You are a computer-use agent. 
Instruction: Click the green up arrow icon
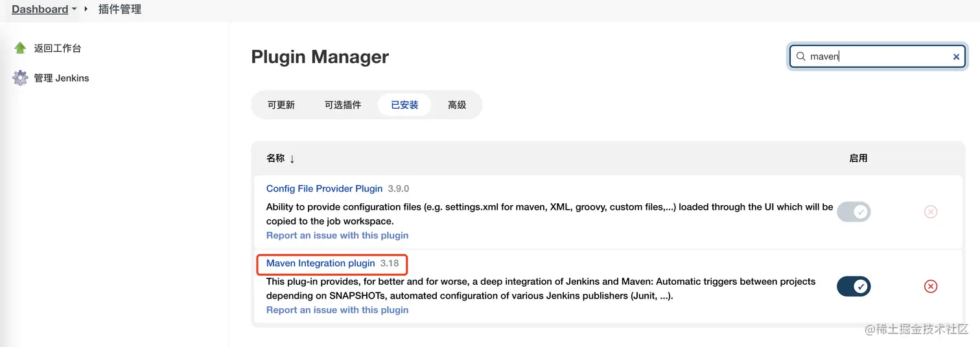point(20,48)
